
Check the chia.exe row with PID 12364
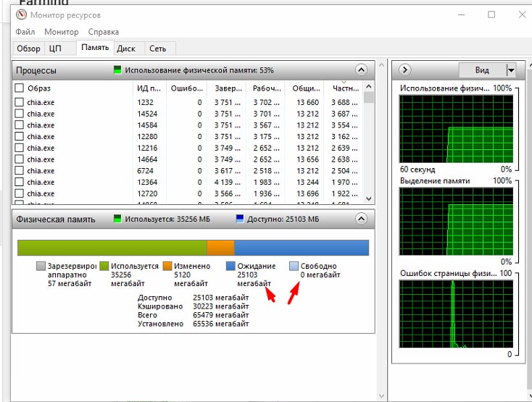pos(20,182)
